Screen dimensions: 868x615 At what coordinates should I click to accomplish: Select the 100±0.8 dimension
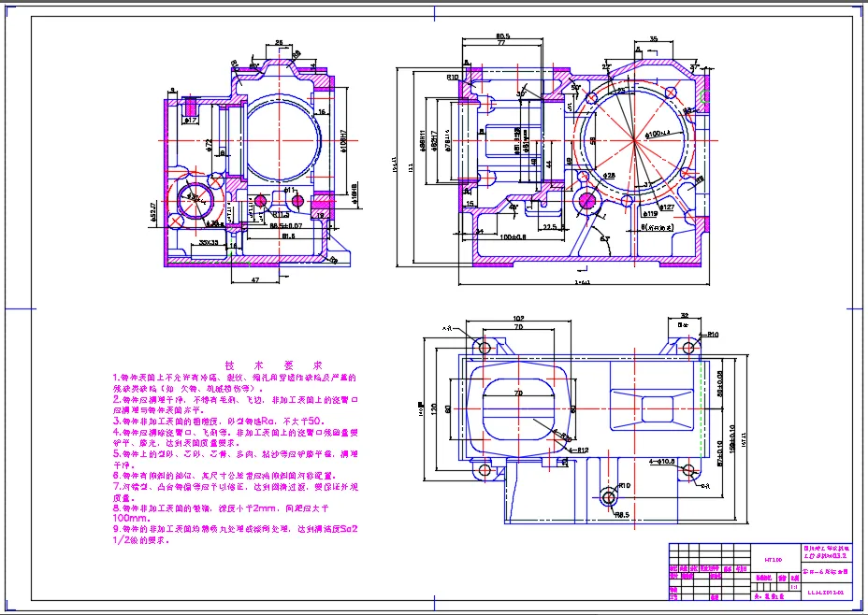pos(513,236)
